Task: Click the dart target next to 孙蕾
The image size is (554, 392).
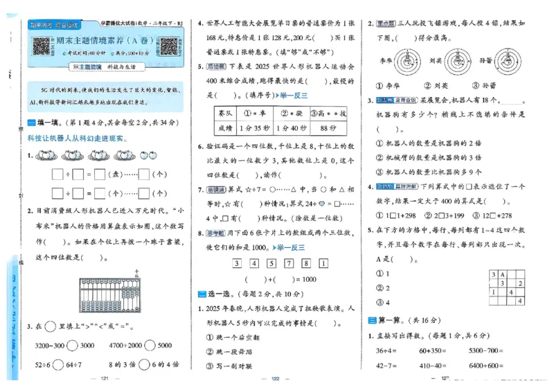Action: [x=508, y=62]
